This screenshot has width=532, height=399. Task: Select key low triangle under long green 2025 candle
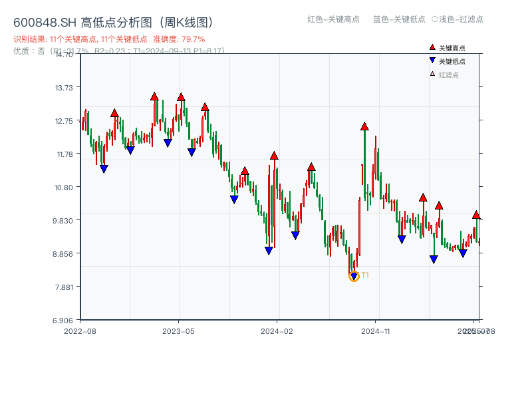[x=434, y=259]
